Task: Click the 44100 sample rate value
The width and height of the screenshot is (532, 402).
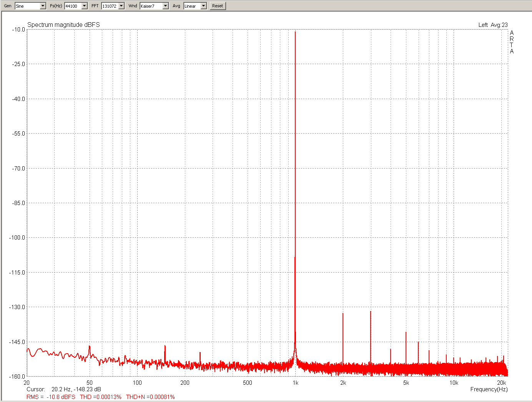Action: [71, 6]
